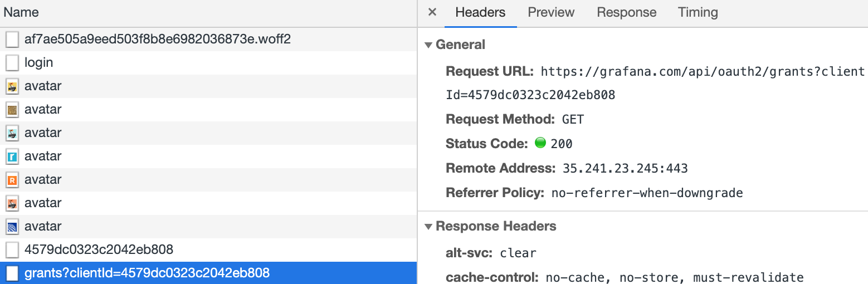868x284 pixels.
Task: Click the file icon beside 4579dc0323c2042eb808
Action: 12,250
